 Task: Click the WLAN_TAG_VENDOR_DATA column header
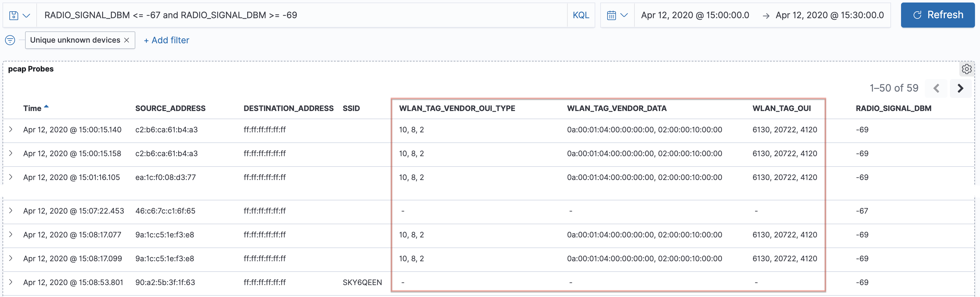tap(617, 108)
